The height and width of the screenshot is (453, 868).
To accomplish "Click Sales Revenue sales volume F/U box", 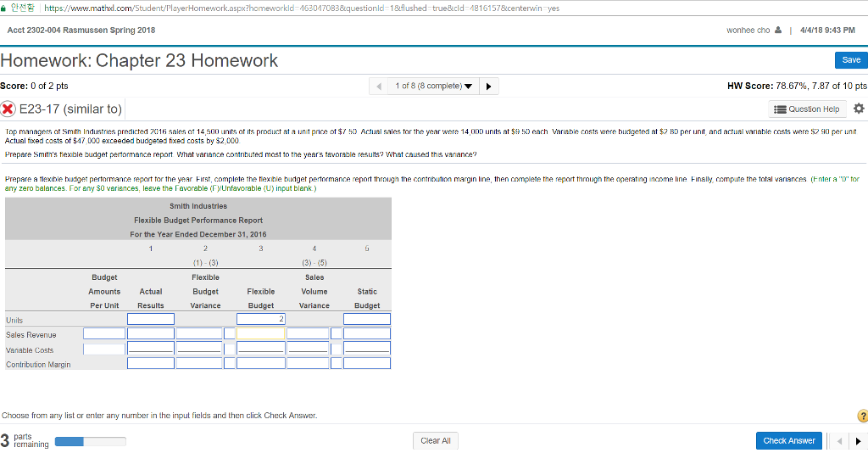I will pos(337,333).
